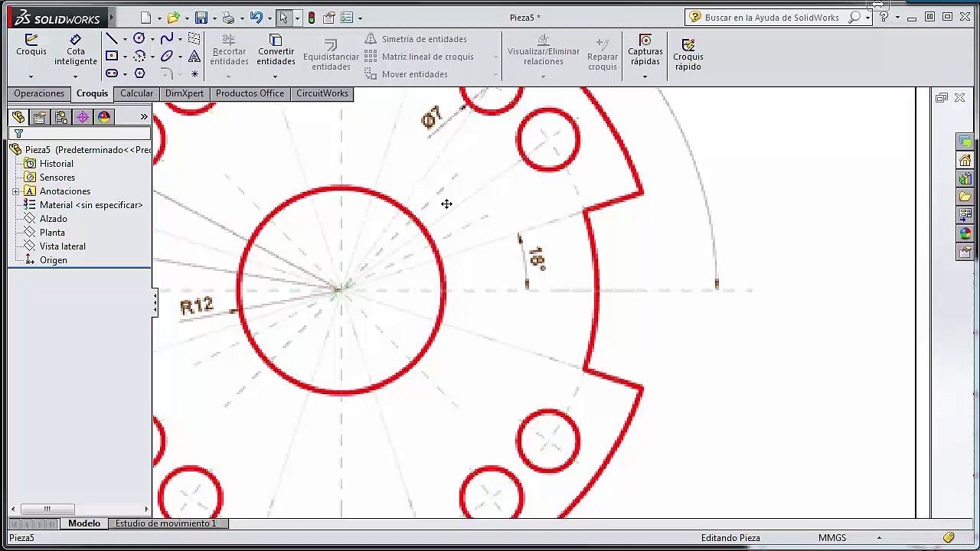This screenshot has height=551, width=980.
Task: Switch to the Productos Office tab
Action: 250,93
